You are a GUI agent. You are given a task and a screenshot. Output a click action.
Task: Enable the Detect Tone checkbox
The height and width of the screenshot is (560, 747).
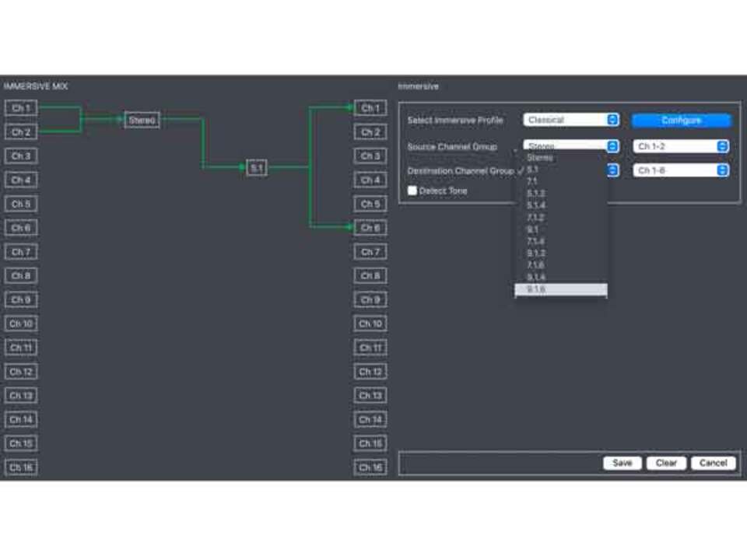412,191
